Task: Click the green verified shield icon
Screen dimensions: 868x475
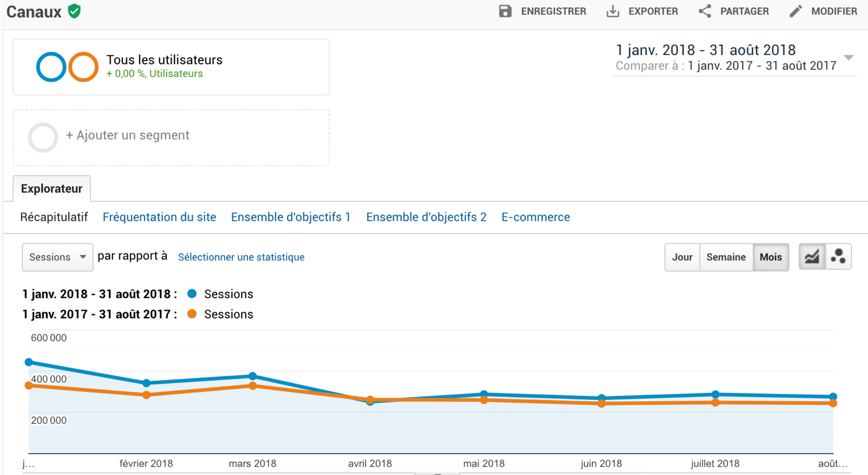Action: [74, 11]
